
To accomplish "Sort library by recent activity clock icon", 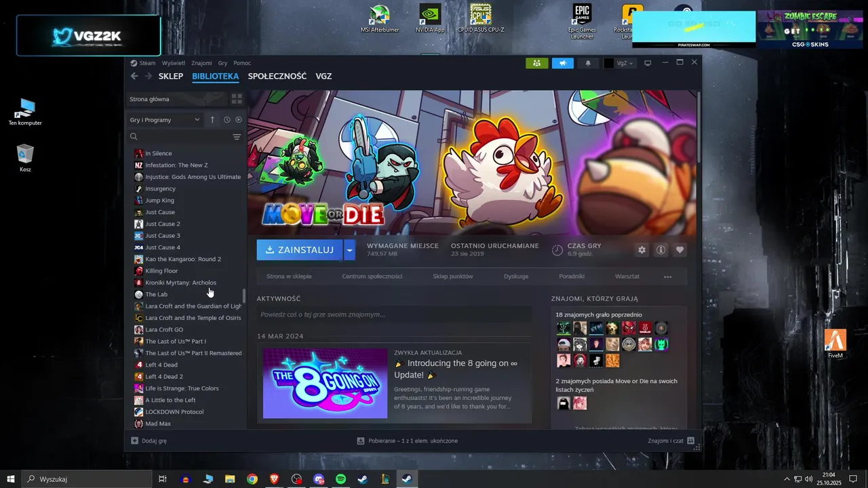I will coord(227,119).
